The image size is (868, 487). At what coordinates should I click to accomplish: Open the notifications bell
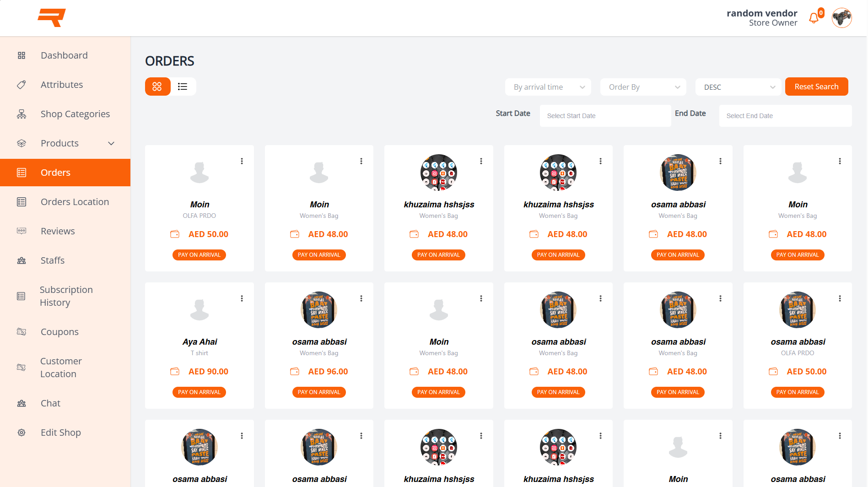pos(814,18)
